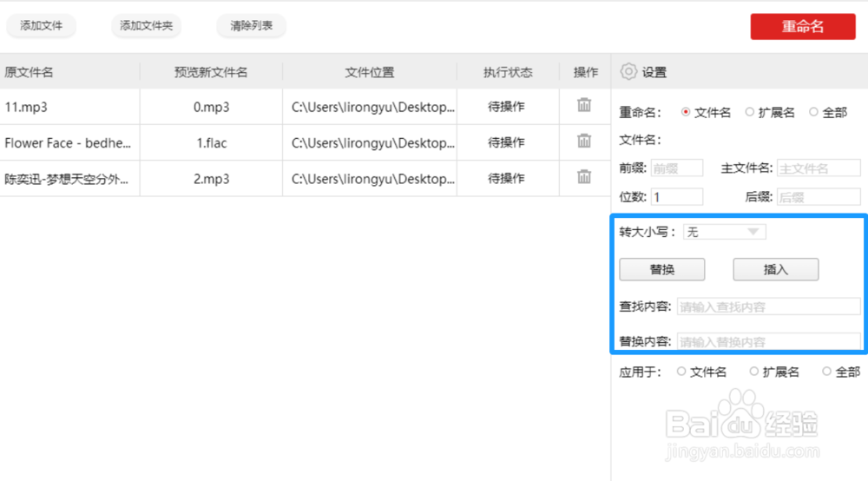Select the 11.mp3 file name cell
The width and height of the screenshot is (868, 481).
click(69, 107)
